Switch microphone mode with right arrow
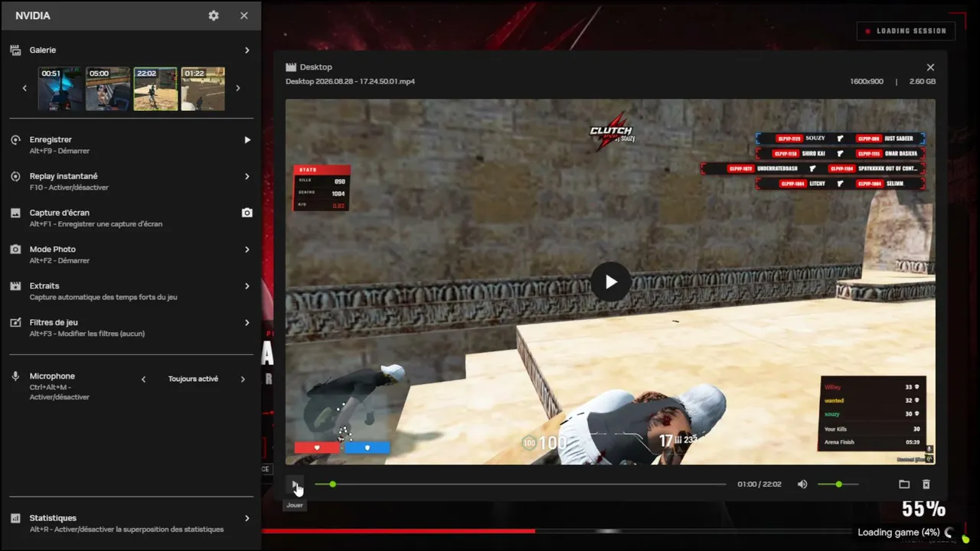This screenshot has width=980, height=551. coord(243,379)
